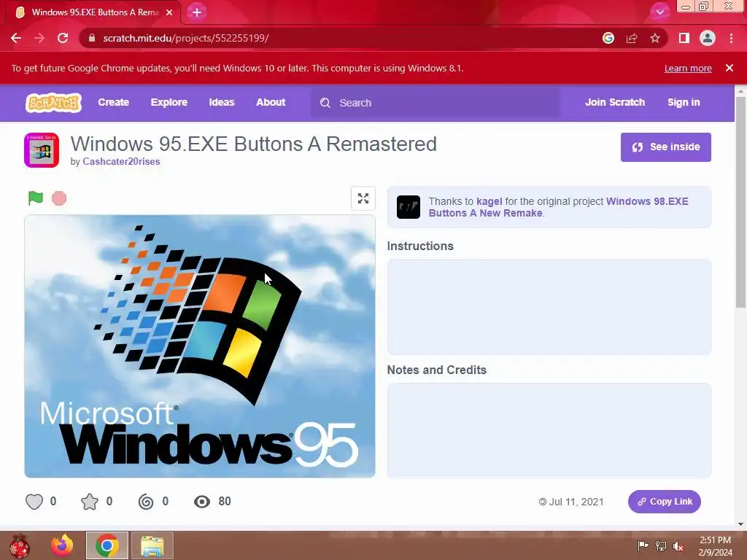The height and width of the screenshot is (560, 747).
Task: Open the About menu item
Action: pos(271,102)
